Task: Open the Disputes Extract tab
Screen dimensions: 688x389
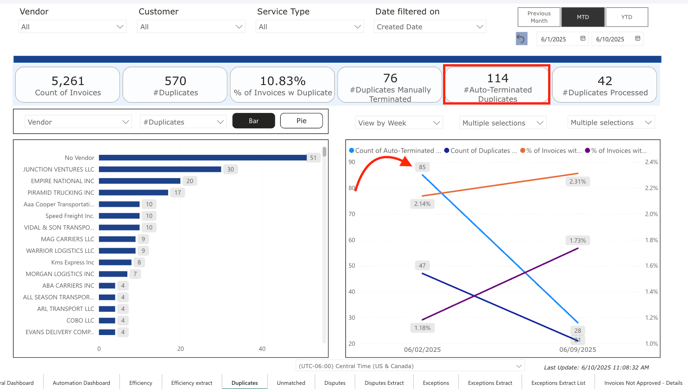Action: (x=384, y=383)
